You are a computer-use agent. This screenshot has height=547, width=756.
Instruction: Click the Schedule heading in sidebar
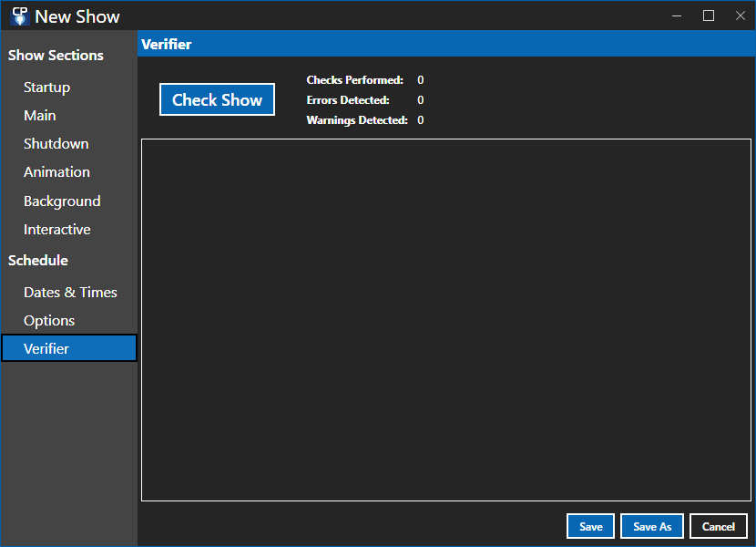pyautogui.click(x=38, y=261)
